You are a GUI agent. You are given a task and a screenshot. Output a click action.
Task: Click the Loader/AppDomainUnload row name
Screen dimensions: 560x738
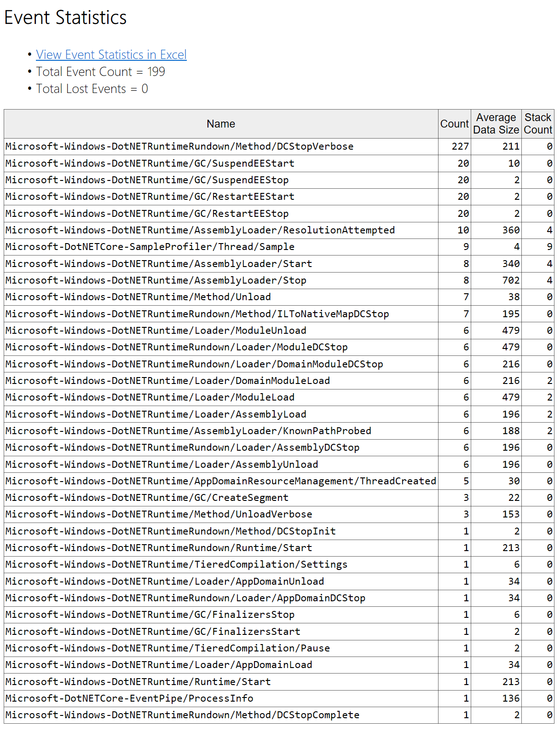(x=165, y=581)
